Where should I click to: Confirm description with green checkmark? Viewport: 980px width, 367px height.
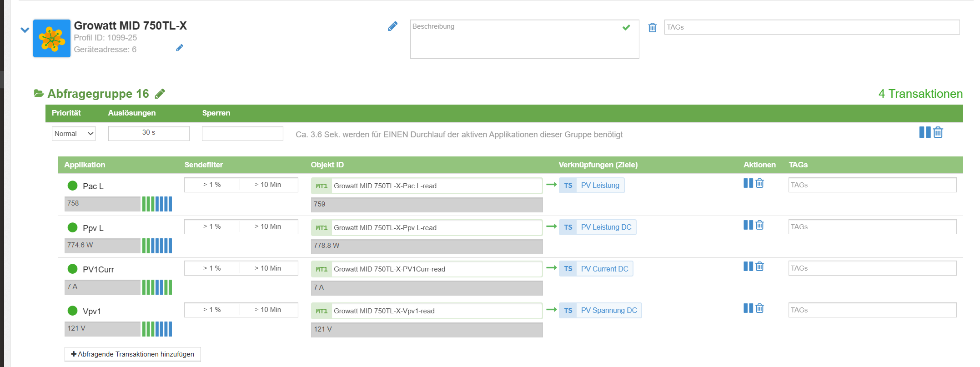[626, 27]
